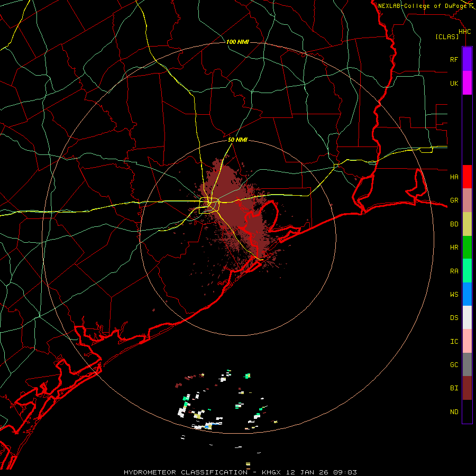Click the "[CLAS]" units label
This screenshot has height=476, width=476.
(447, 36)
